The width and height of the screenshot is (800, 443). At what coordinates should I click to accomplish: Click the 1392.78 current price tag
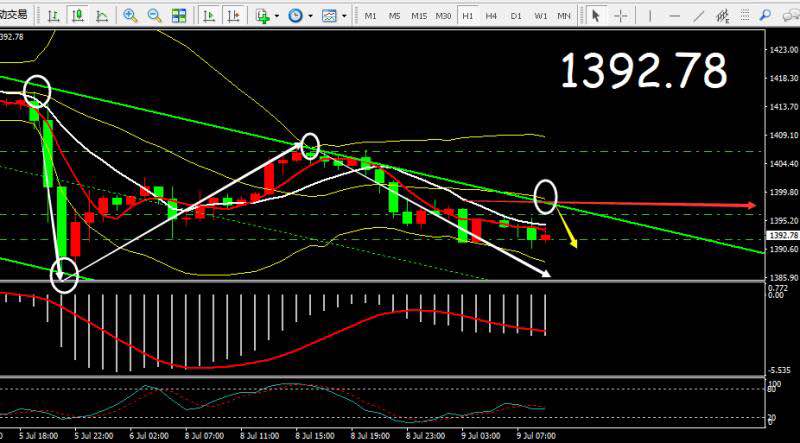click(783, 235)
